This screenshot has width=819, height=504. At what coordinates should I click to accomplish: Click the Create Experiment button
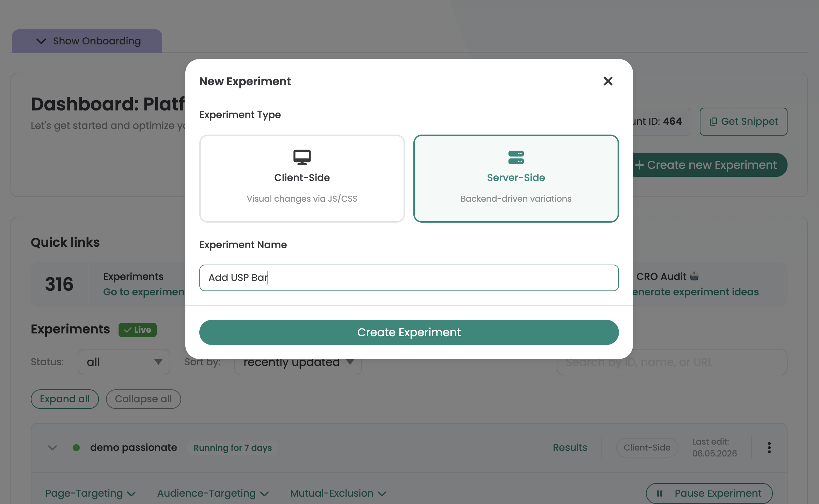pos(409,332)
